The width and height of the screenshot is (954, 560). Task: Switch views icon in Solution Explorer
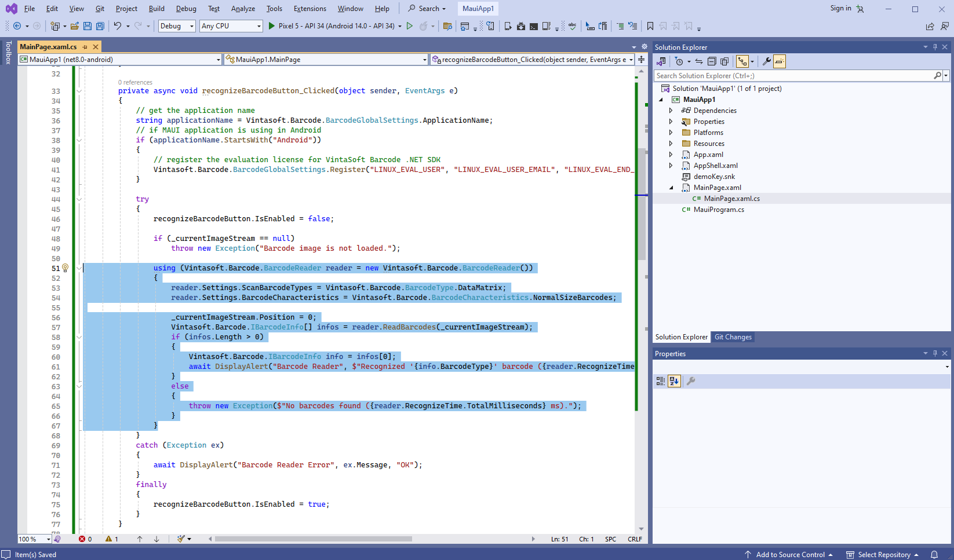(661, 61)
